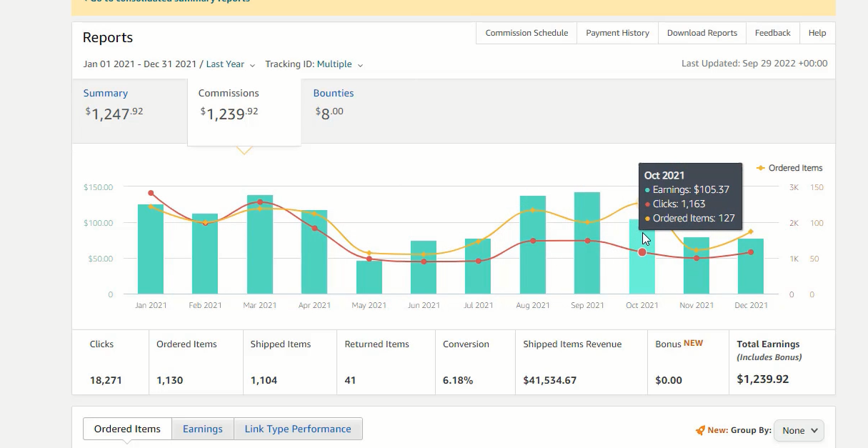
Task: Click the Jun 2021 earnings bar
Action: pos(424,267)
